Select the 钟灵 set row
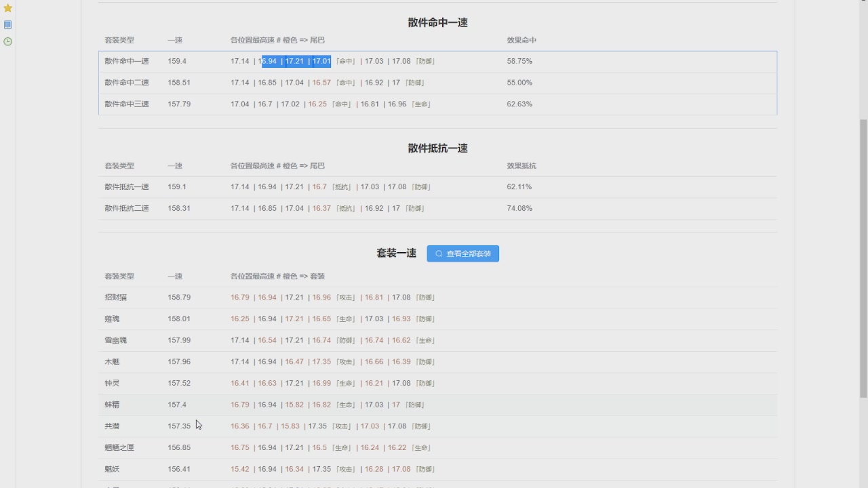The image size is (868, 488). [438, 383]
